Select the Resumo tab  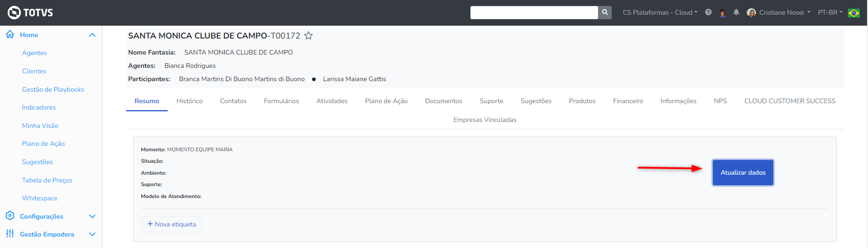(147, 101)
